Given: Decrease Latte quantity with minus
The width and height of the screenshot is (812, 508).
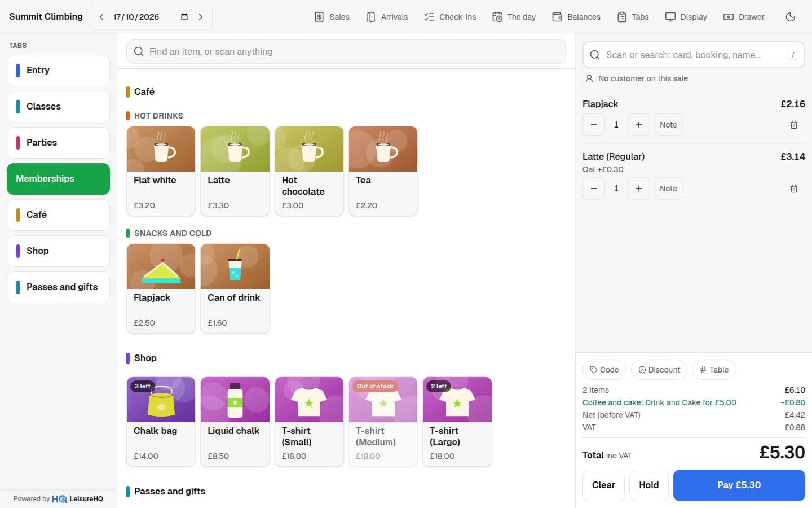Looking at the screenshot, I should (593, 189).
